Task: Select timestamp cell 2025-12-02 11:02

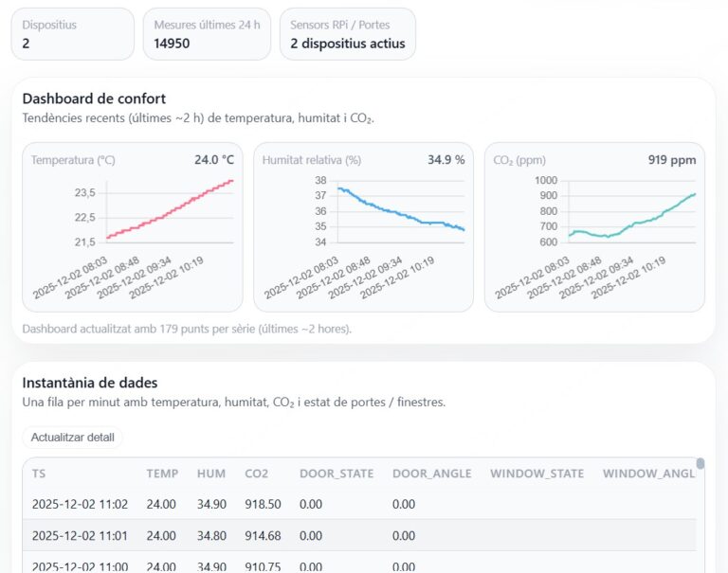Action: 80,504
